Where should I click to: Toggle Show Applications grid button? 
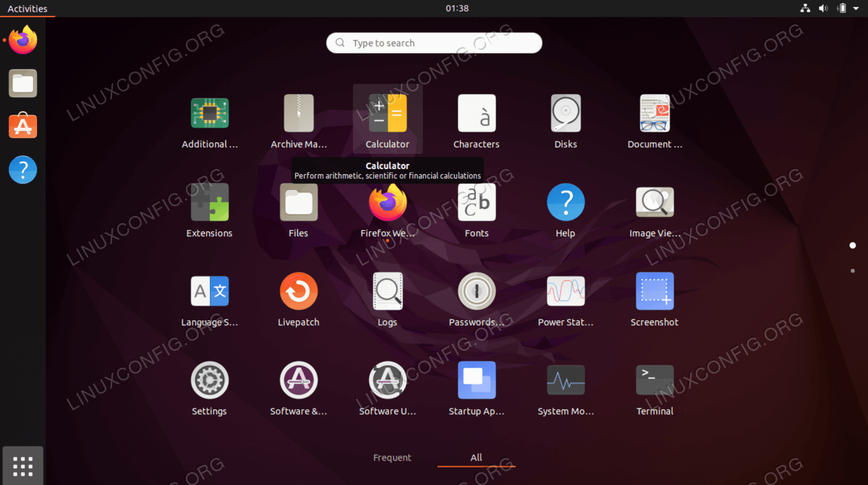(x=23, y=465)
